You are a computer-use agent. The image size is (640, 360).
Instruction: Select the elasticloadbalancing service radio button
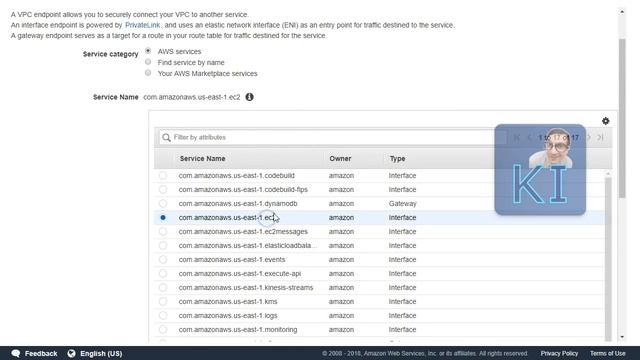(x=163, y=245)
